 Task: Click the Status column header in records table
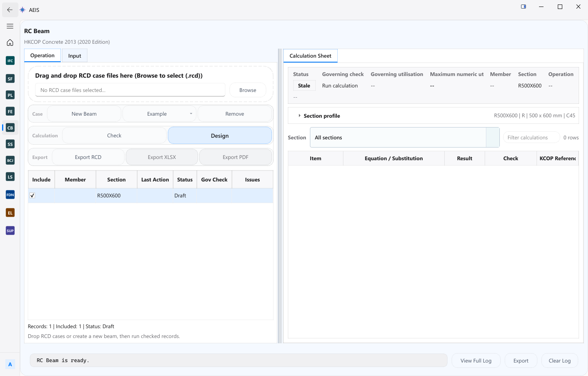(x=185, y=179)
